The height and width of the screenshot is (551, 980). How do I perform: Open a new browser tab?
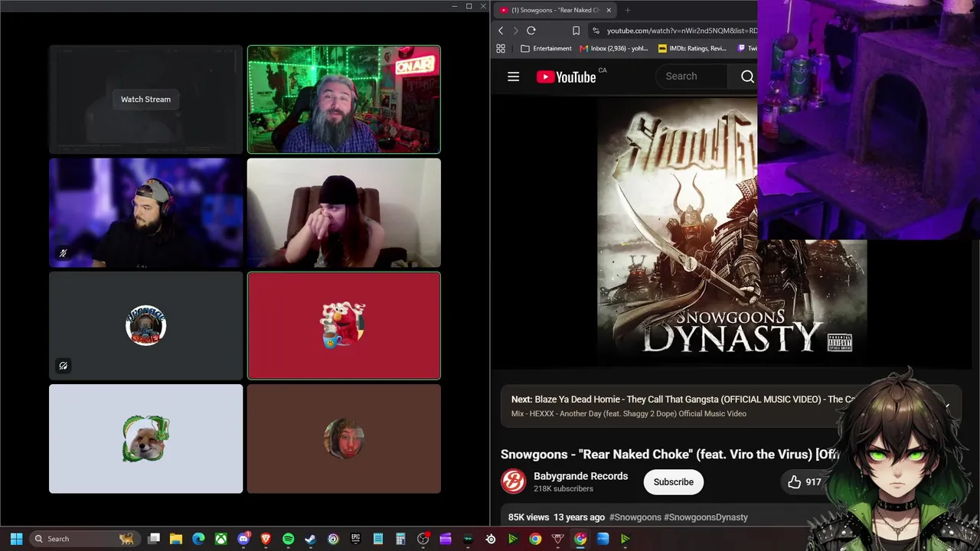pos(628,10)
